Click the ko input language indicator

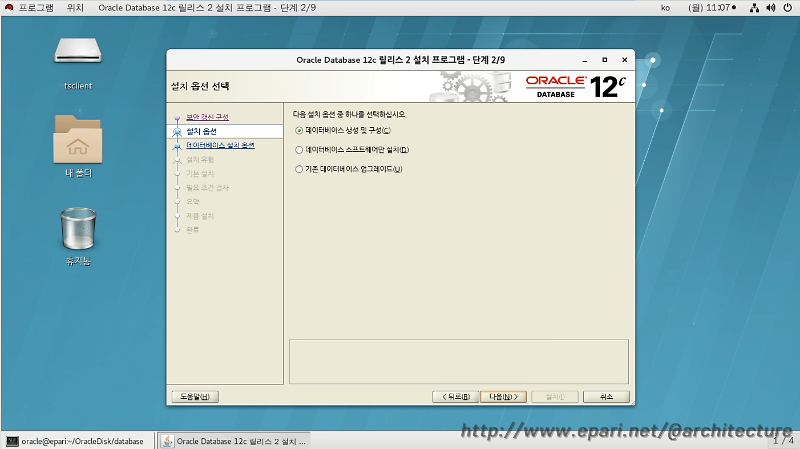coord(665,8)
